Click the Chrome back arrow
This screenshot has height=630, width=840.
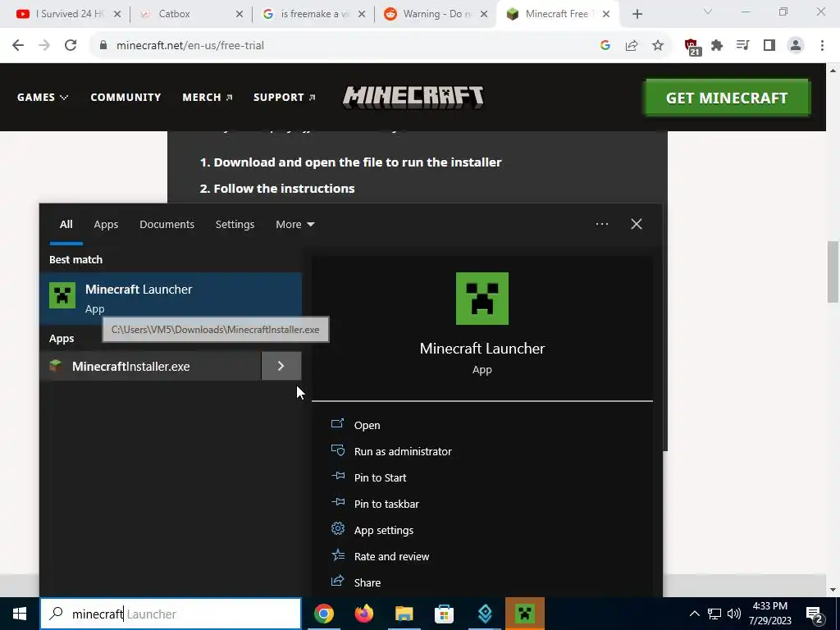pos(18,46)
